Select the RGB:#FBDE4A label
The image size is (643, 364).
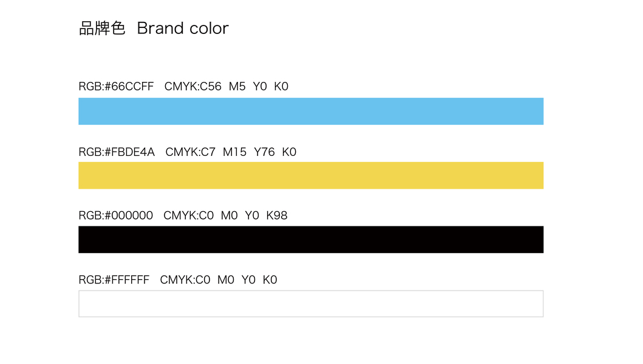(117, 152)
